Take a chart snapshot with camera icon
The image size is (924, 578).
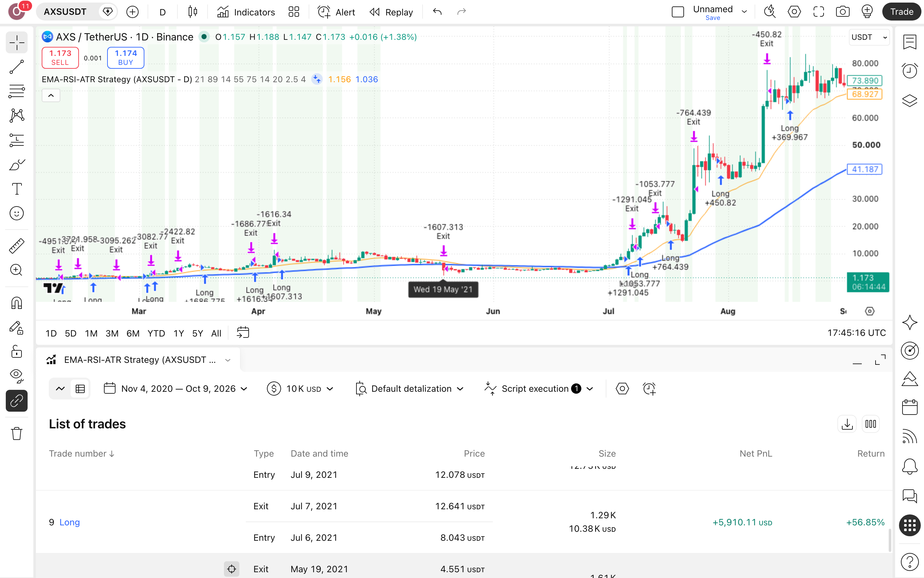point(843,12)
